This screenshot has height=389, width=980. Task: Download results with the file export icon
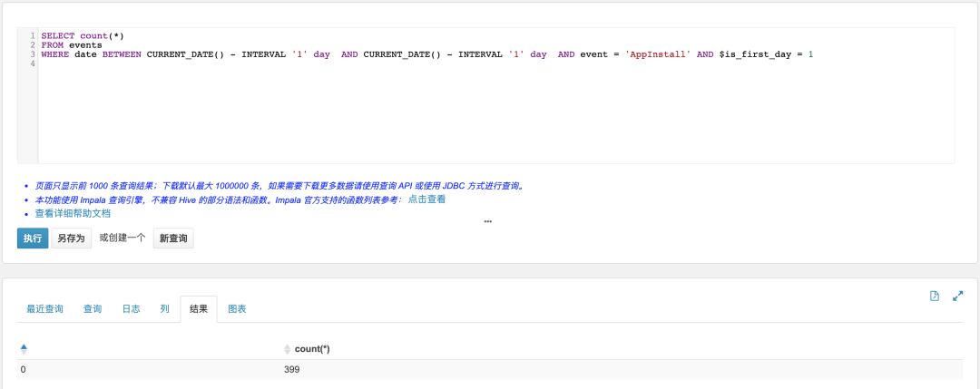coord(935,296)
